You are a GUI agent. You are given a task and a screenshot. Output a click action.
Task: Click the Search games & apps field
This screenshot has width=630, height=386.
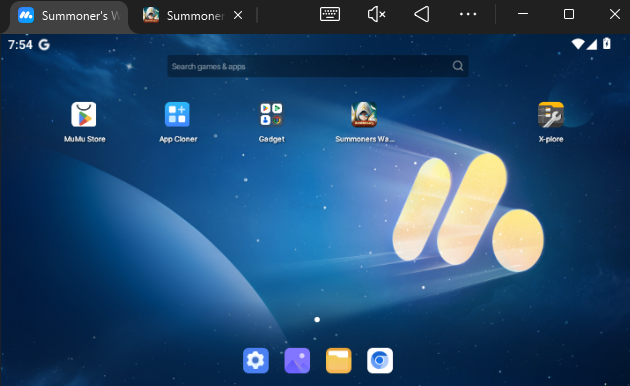(x=317, y=66)
